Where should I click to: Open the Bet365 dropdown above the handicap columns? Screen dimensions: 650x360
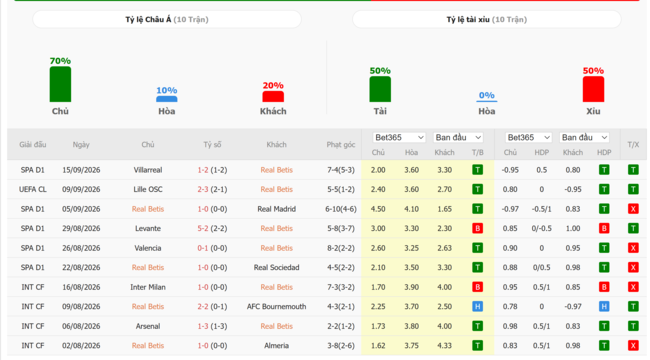[x=528, y=137]
